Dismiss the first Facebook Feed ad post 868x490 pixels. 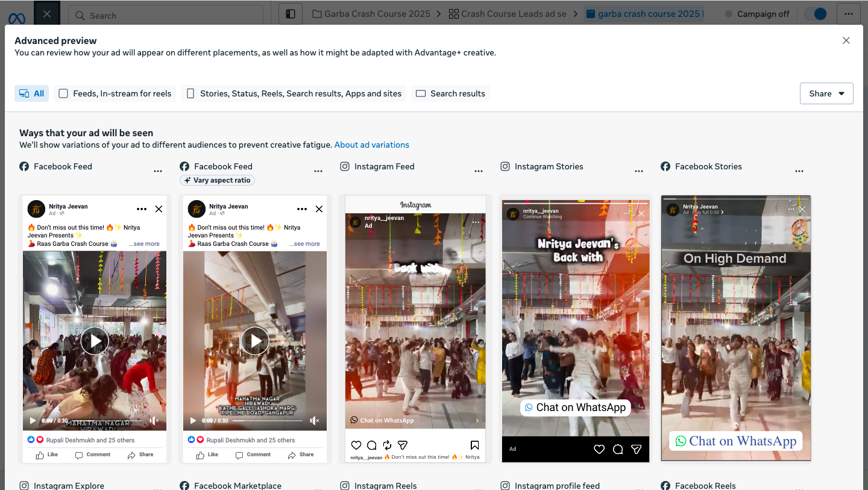tap(159, 209)
